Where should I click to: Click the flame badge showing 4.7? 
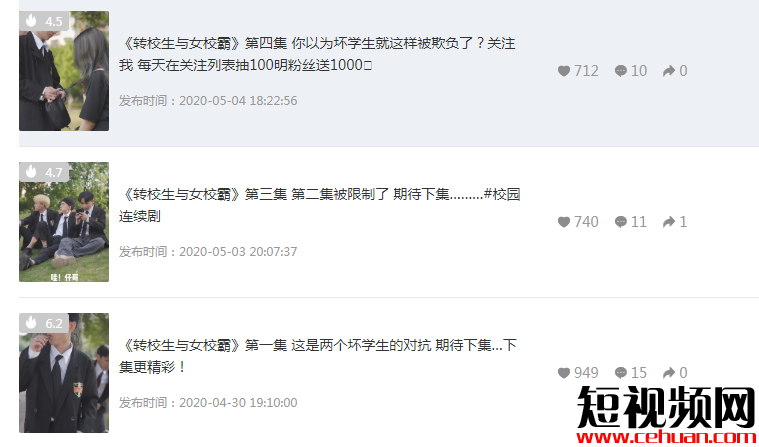click(44, 171)
